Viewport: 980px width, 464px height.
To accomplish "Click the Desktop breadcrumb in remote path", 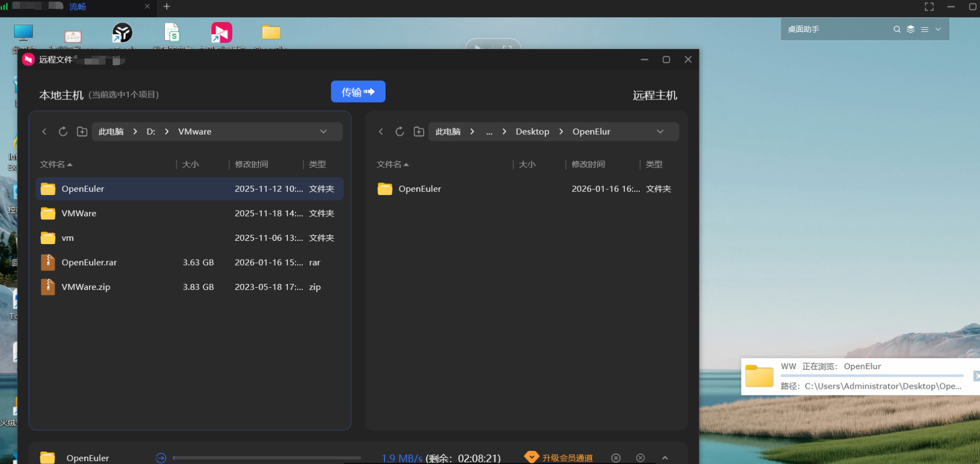I will point(532,131).
